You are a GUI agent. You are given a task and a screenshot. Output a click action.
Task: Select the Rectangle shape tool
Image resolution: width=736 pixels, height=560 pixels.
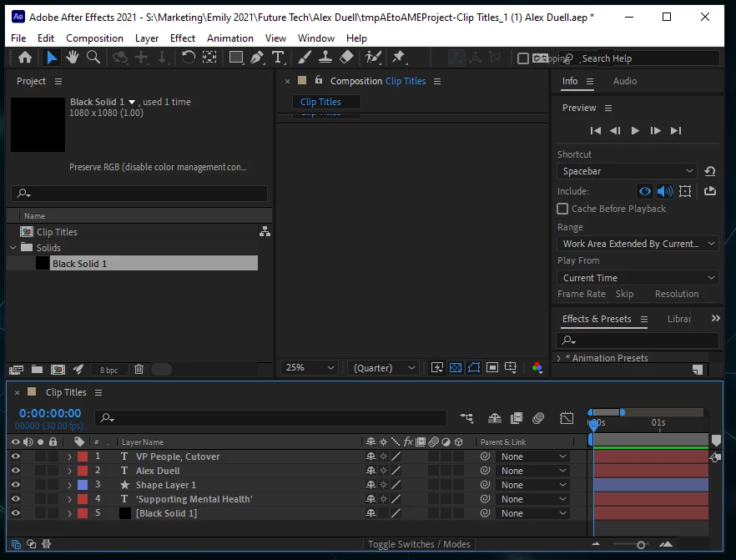(x=235, y=58)
